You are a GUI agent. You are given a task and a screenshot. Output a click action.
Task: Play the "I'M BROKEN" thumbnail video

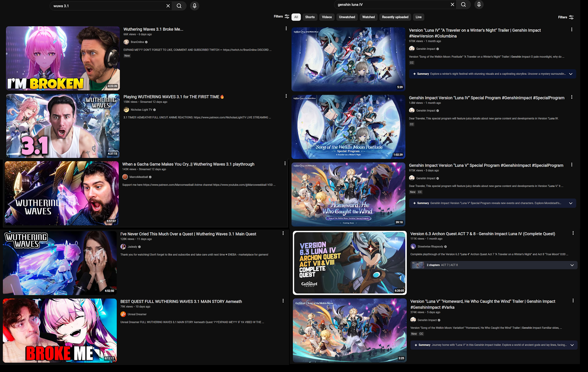tap(63, 58)
